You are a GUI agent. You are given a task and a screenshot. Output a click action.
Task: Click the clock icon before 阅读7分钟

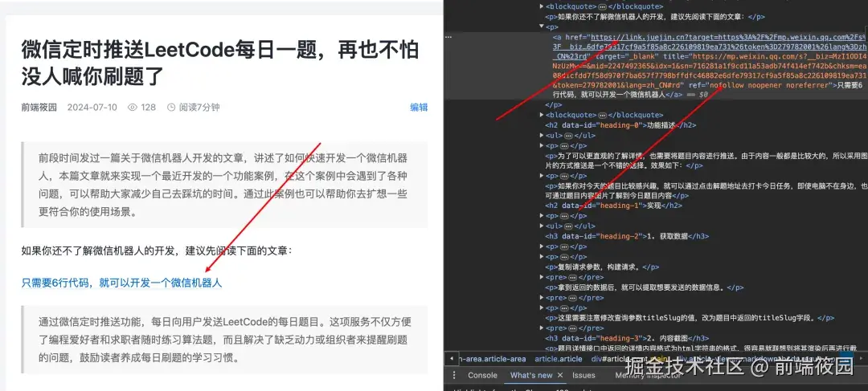171,108
